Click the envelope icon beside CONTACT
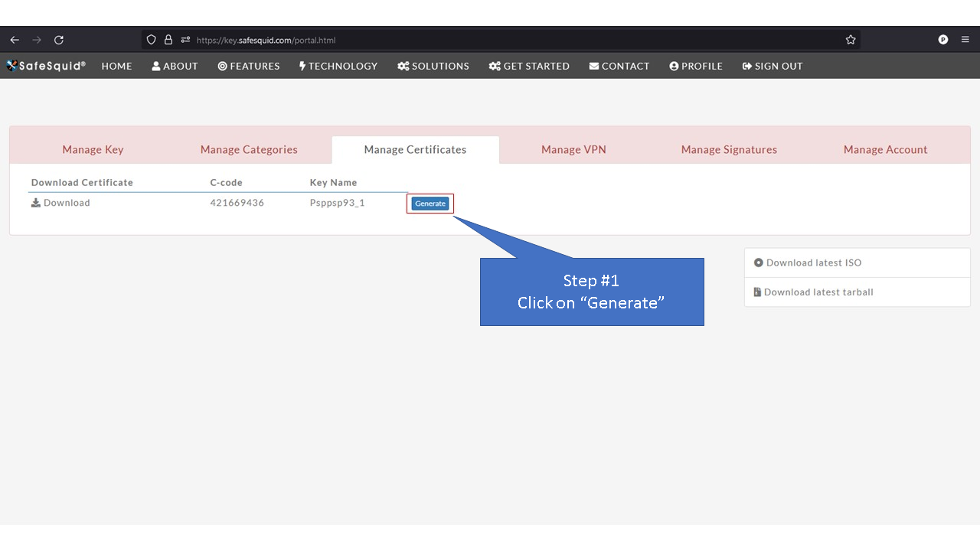 (593, 66)
